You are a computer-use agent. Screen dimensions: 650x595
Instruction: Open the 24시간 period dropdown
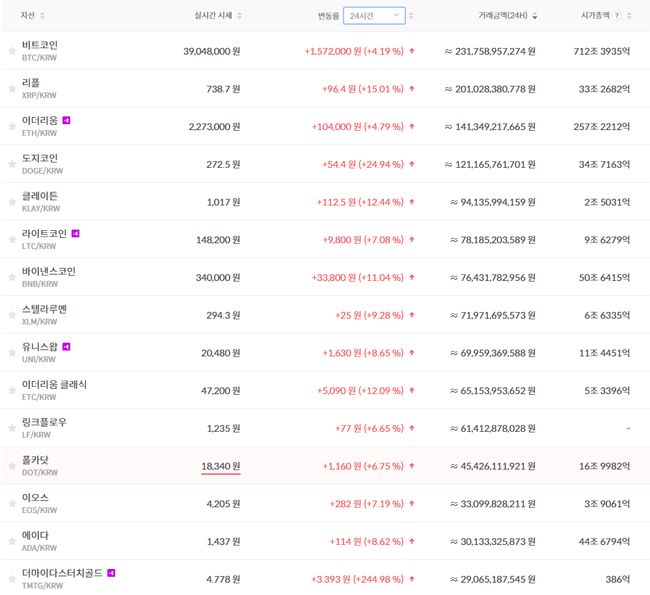373,16
